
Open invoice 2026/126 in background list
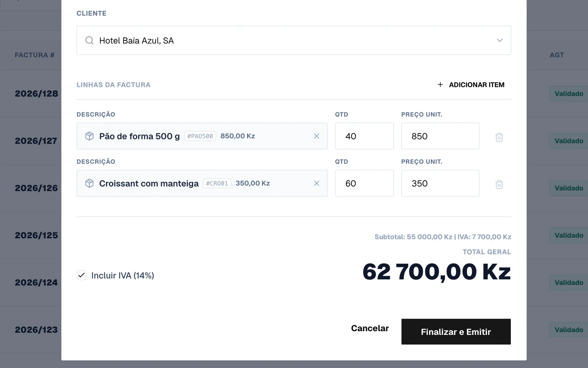coord(36,188)
